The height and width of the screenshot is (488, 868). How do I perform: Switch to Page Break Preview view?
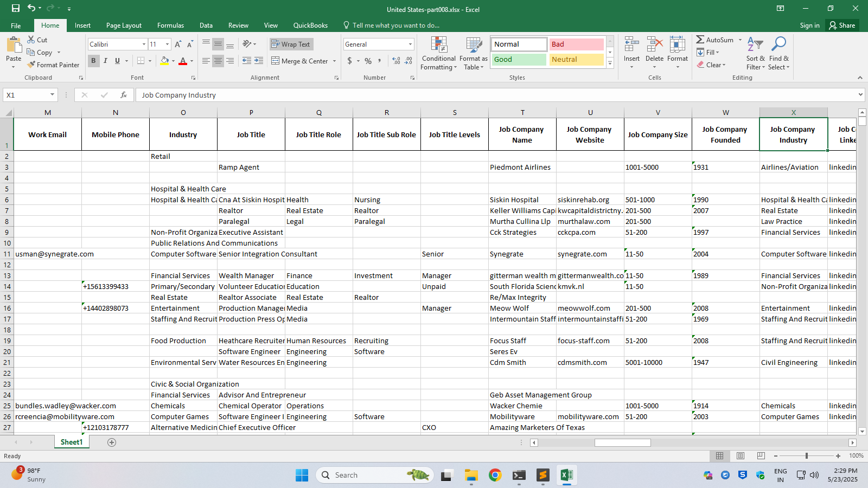(x=761, y=456)
